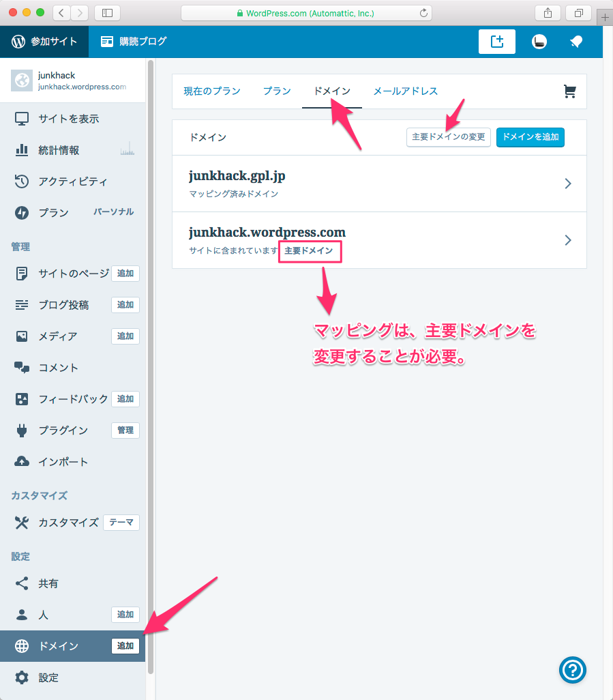Click the 主要ドメインの変更 button

[448, 137]
